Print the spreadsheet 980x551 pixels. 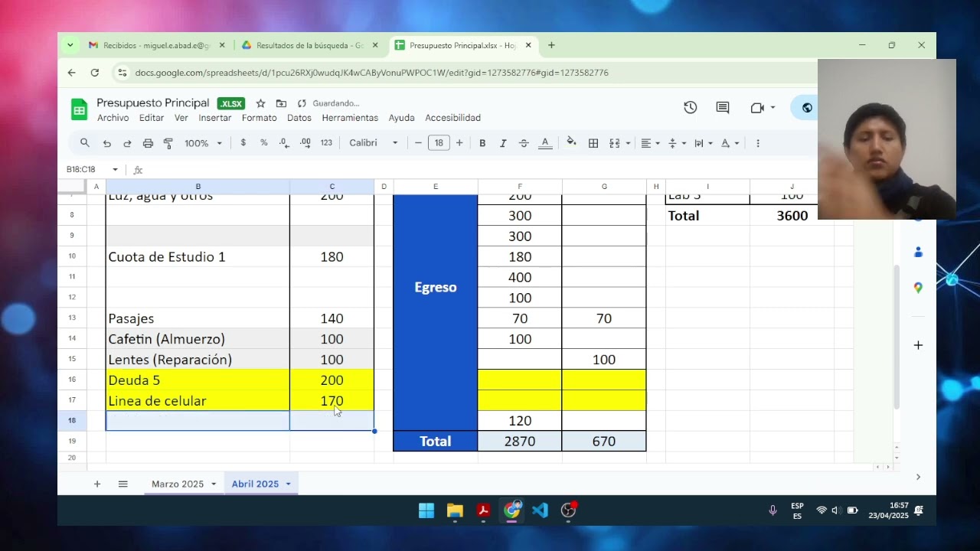(148, 143)
